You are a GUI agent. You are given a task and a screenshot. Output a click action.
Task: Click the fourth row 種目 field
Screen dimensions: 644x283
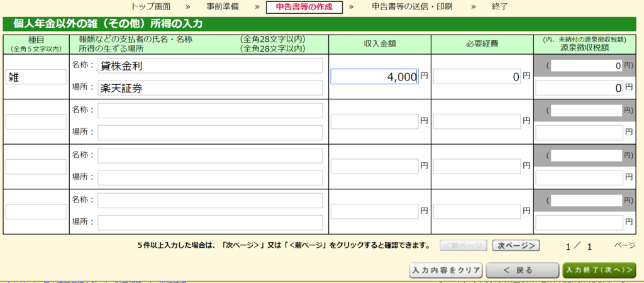coord(36,211)
